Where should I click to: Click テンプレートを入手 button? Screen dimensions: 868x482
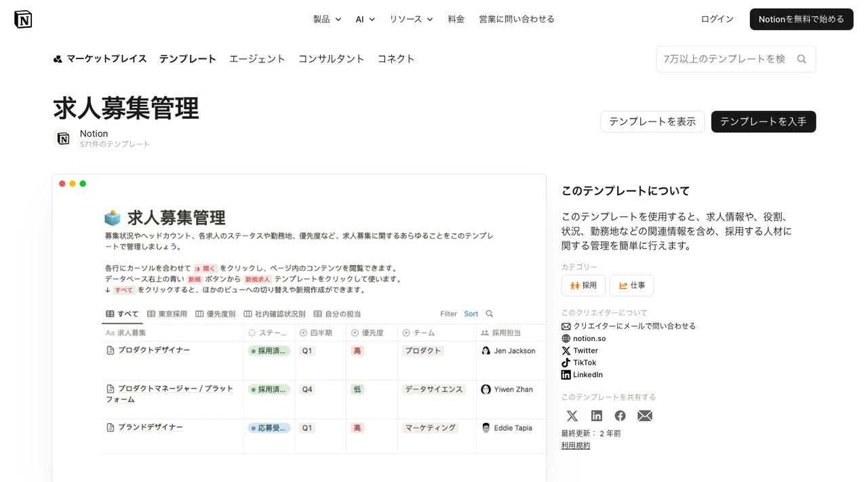click(764, 121)
